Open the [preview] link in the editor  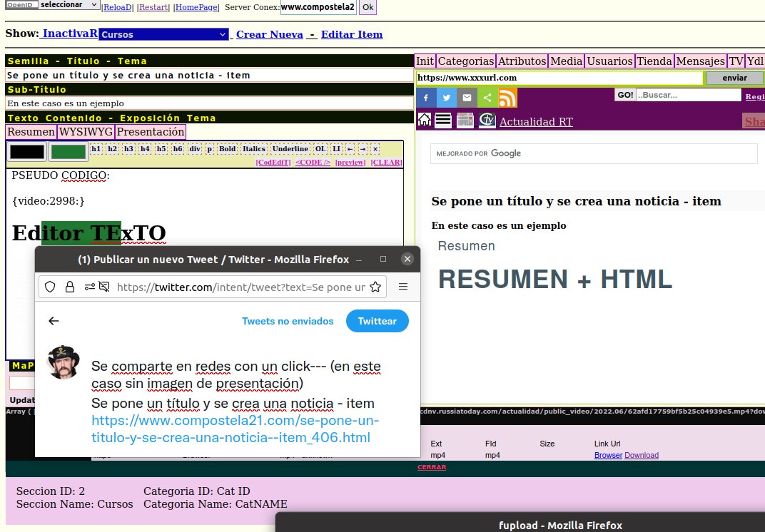(x=350, y=163)
